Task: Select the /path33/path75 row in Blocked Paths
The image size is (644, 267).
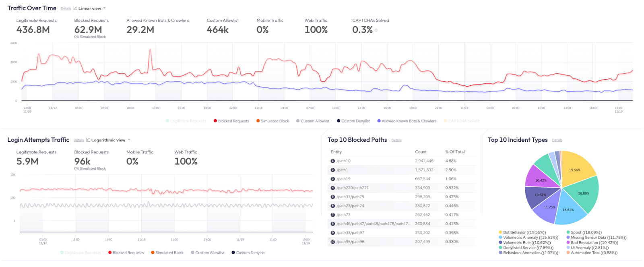Action: click(350, 197)
